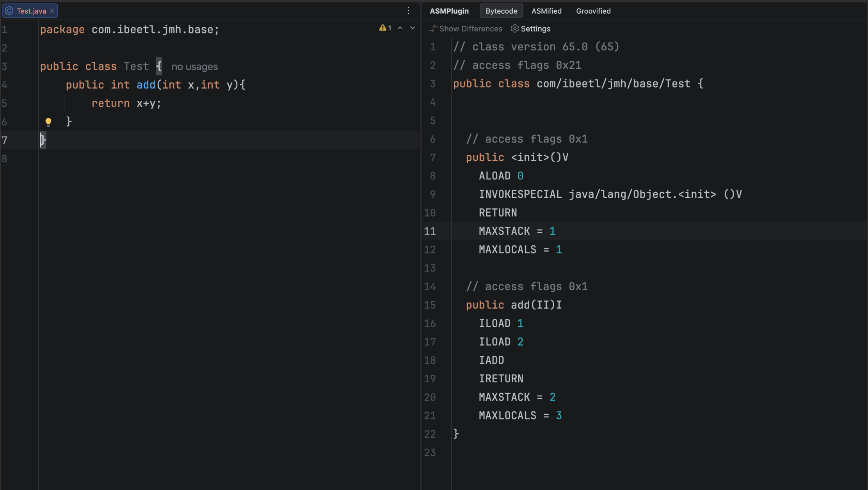Click the warning indicator showing 1 problem

tap(385, 28)
